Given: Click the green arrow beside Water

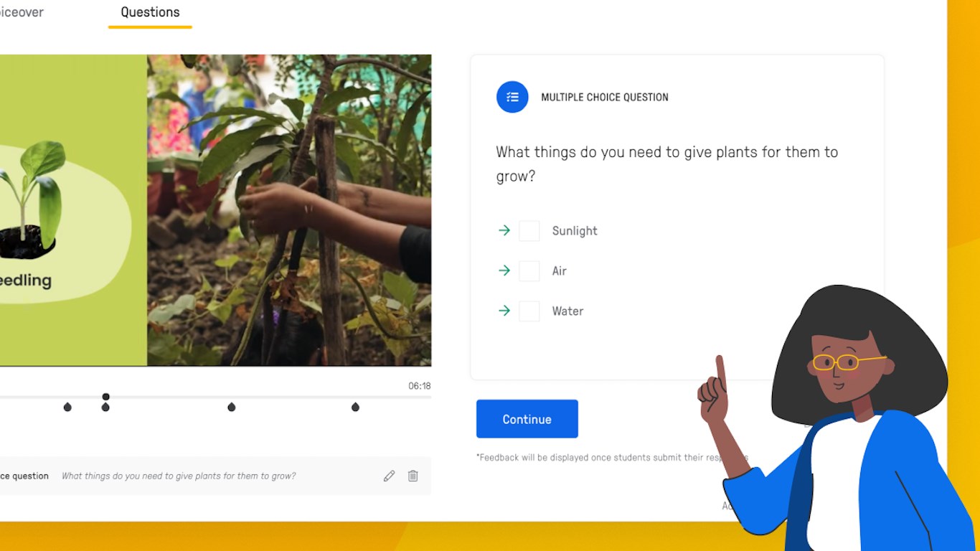Looking at the screenshot, I should (504, 311).
